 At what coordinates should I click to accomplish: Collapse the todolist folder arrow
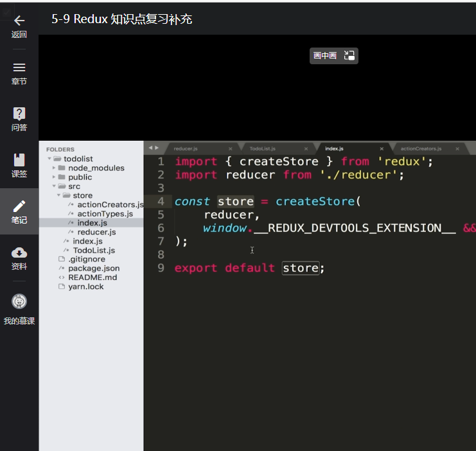click(x=49, y=159)
